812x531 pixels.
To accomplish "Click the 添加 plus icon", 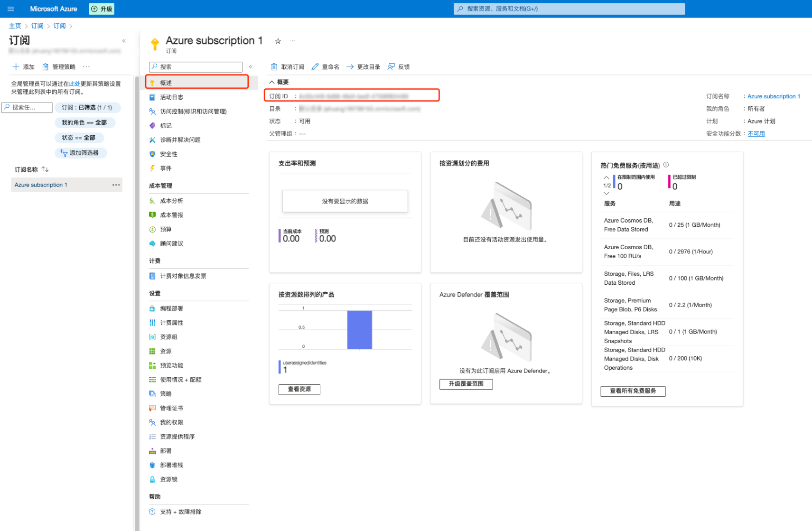I will click(x=16, y=67).
